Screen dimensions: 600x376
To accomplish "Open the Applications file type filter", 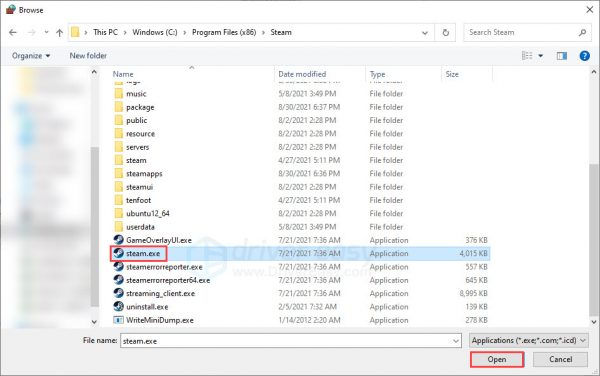I will click(x=528, y=340).
